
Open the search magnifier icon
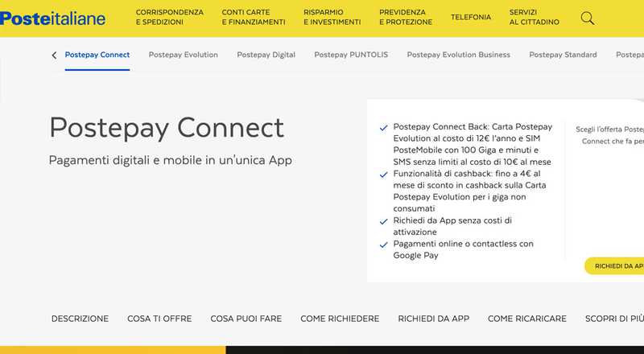pyautogui.click(x=588, y=18)
